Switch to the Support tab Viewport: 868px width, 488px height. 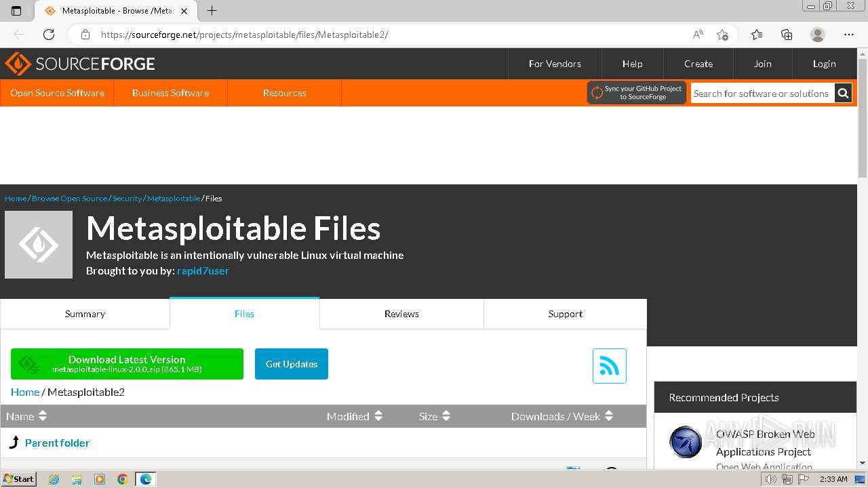pyautogui.click(x=565, y=314)
